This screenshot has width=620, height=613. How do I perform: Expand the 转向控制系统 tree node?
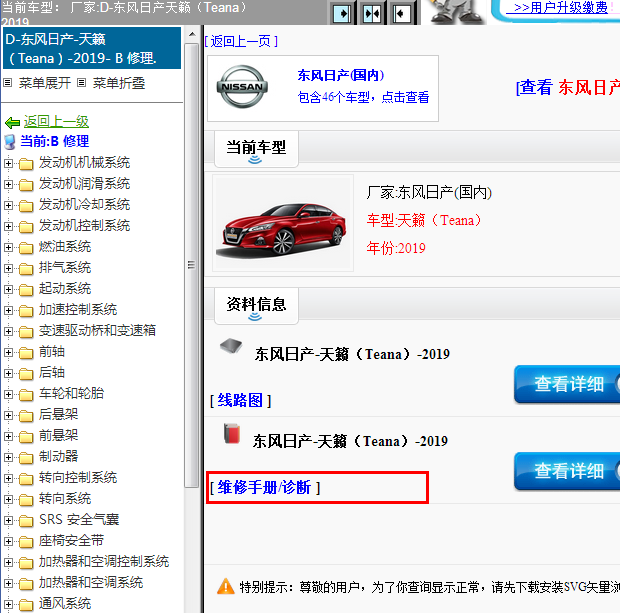(8, 478)
